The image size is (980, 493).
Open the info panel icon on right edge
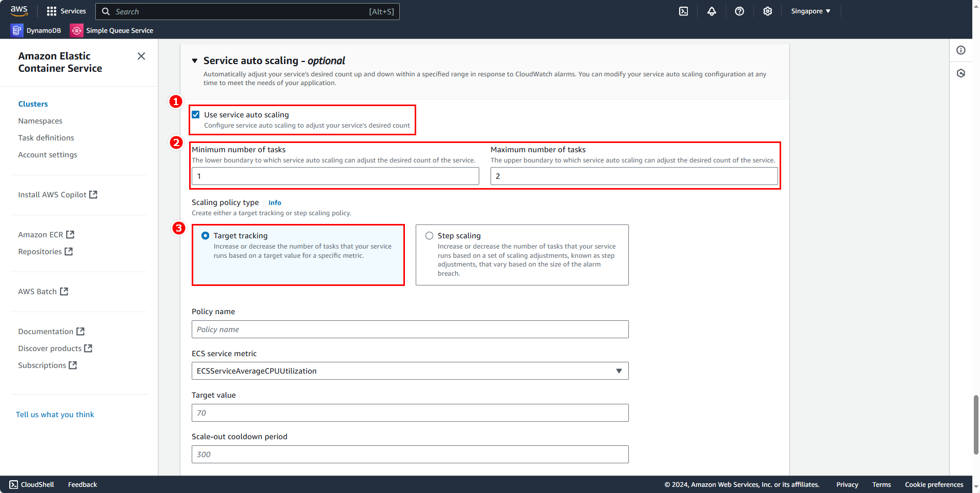[961, 50]
